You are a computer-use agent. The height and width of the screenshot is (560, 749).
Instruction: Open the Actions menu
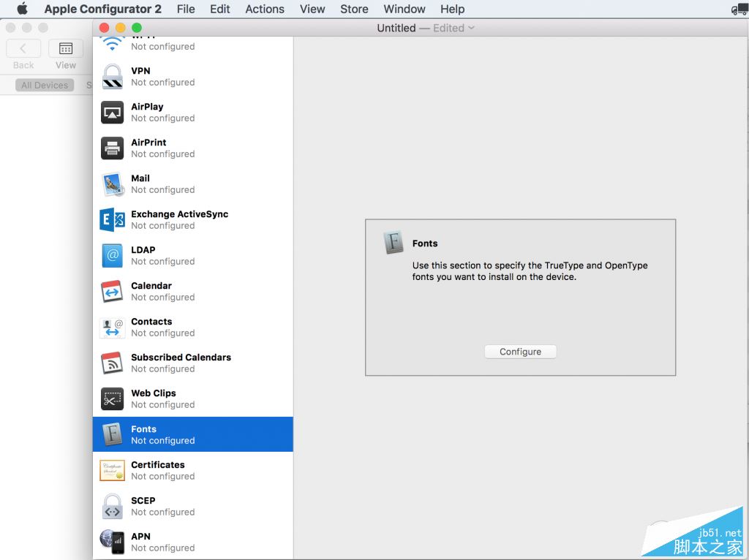(x=265, y=9)
